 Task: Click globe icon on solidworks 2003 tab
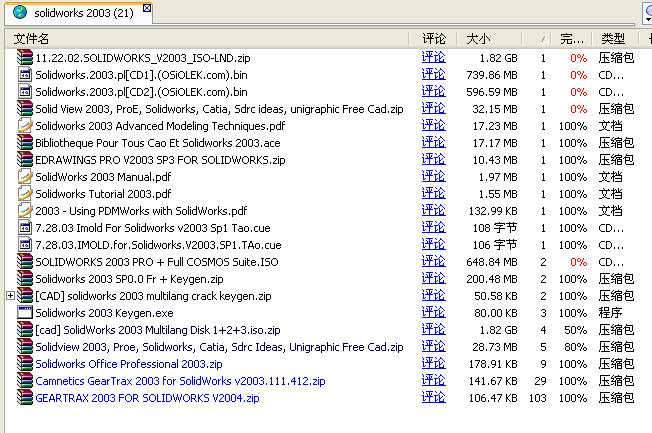click(20, 12)
